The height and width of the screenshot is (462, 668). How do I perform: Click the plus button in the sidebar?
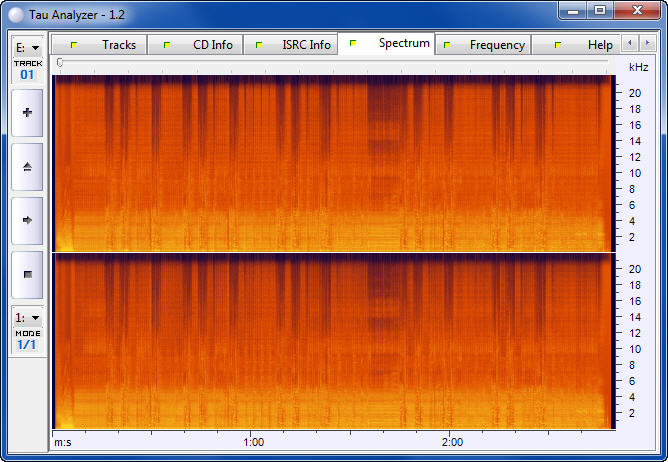tap(27, 113)
